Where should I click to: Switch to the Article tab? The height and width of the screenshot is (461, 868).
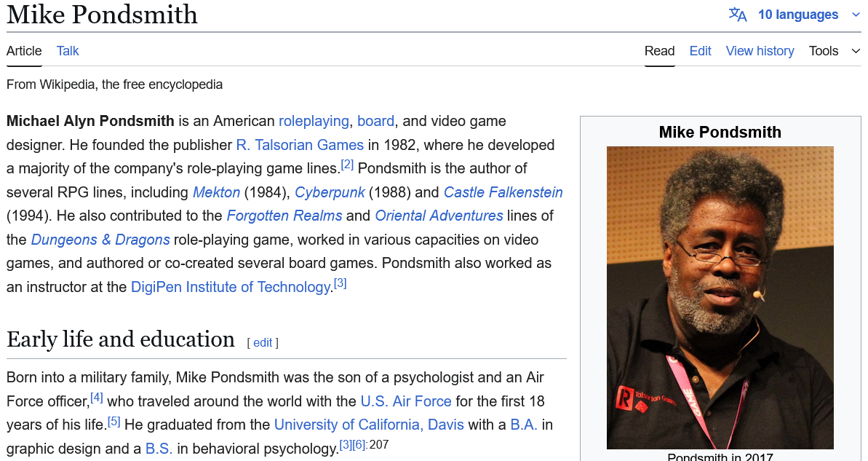(x=24, y=51)
